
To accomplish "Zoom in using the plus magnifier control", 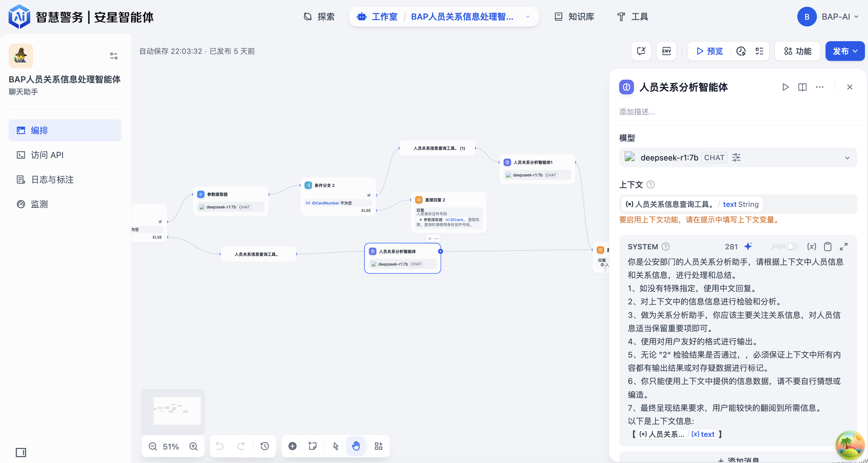I will pos(193,446).
